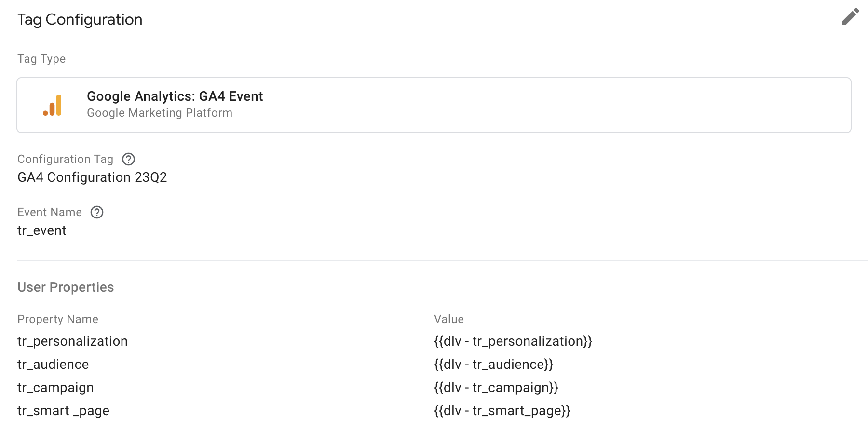
Task: Click the Value column header
Action: point(449,319)
